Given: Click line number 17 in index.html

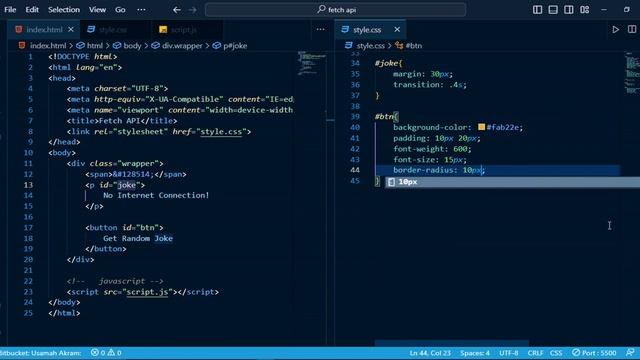Looking at the screenshot, I should click(28, 227).
